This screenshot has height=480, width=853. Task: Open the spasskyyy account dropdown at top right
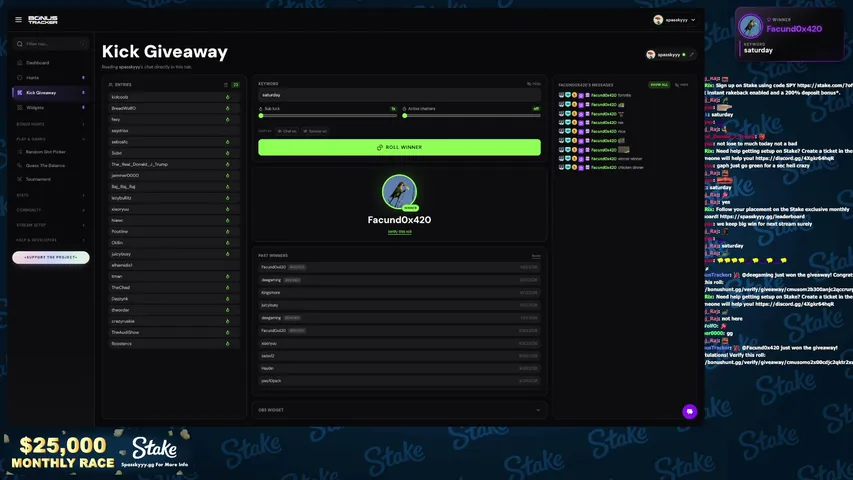coord(675,20)
